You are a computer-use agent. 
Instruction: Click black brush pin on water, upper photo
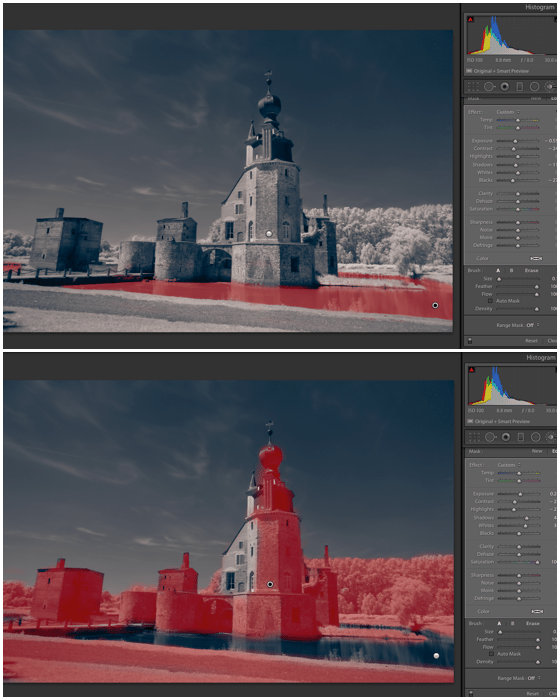pyautogui.click(x=435, y=305)
